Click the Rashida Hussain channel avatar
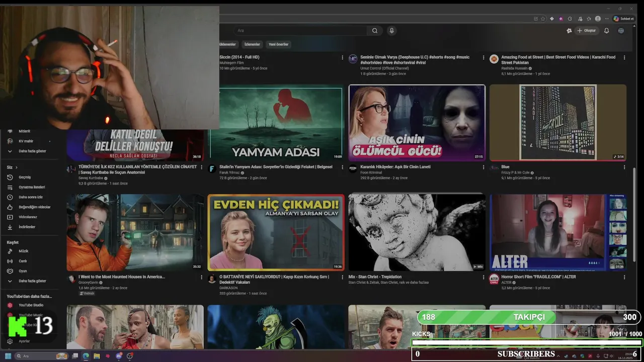Viewport: 644px width, 362px height. pos(494,59)
